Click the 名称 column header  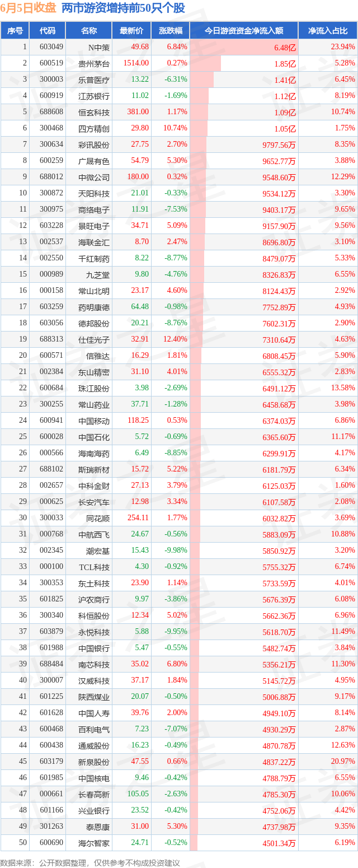(x=88, y=31)
